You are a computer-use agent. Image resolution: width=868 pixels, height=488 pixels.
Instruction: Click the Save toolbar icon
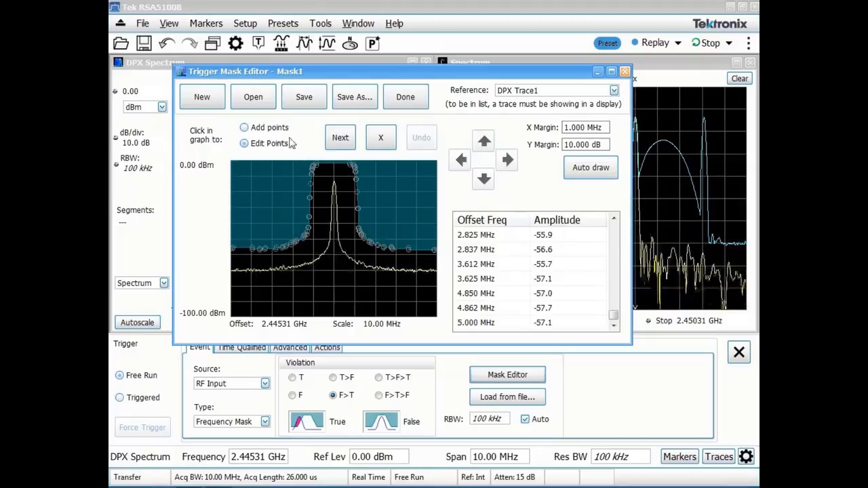144,43
